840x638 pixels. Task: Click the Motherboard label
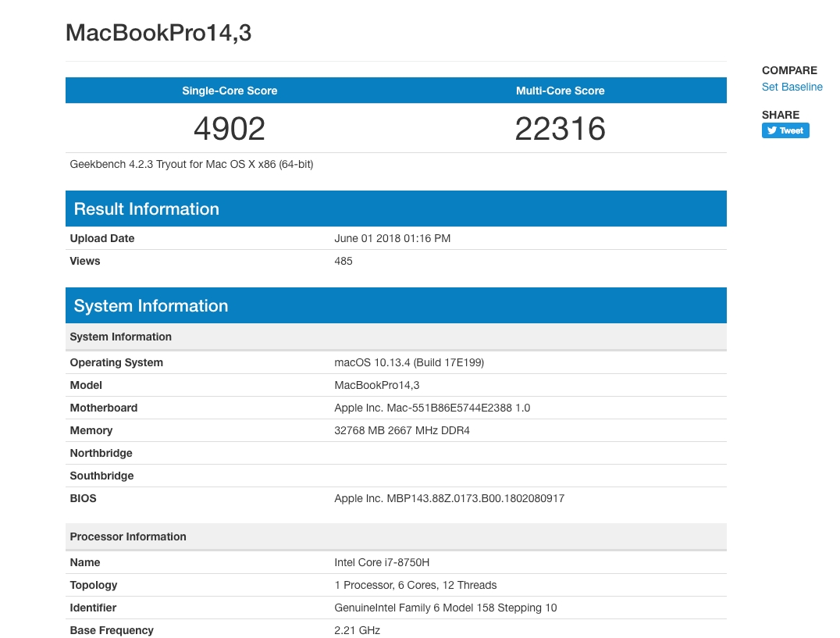[103, 408]
